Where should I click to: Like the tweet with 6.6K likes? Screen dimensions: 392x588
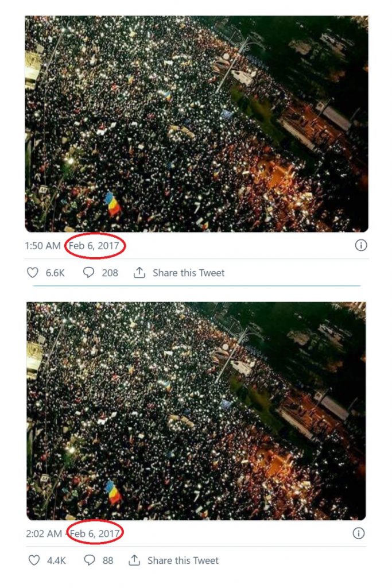[33, 273]
